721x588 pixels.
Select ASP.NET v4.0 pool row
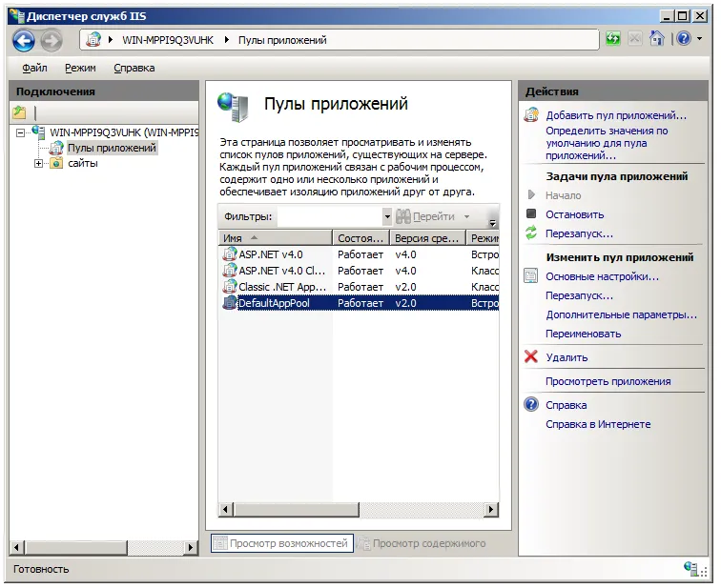pos(360,254)
